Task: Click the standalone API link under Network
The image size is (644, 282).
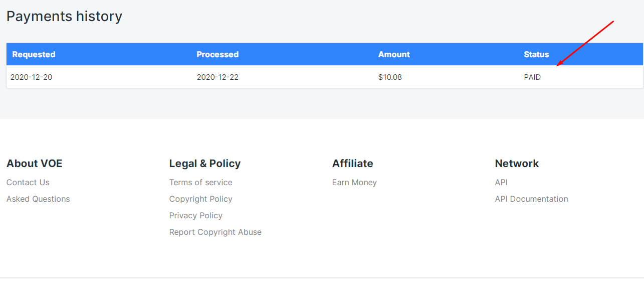Action: [x=501, y=182]
